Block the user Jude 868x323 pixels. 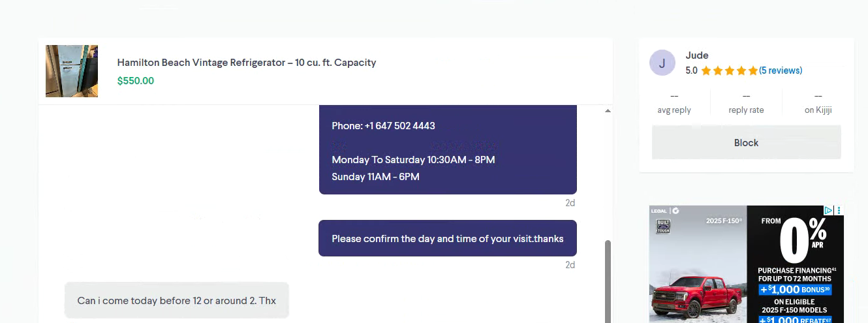746,143
